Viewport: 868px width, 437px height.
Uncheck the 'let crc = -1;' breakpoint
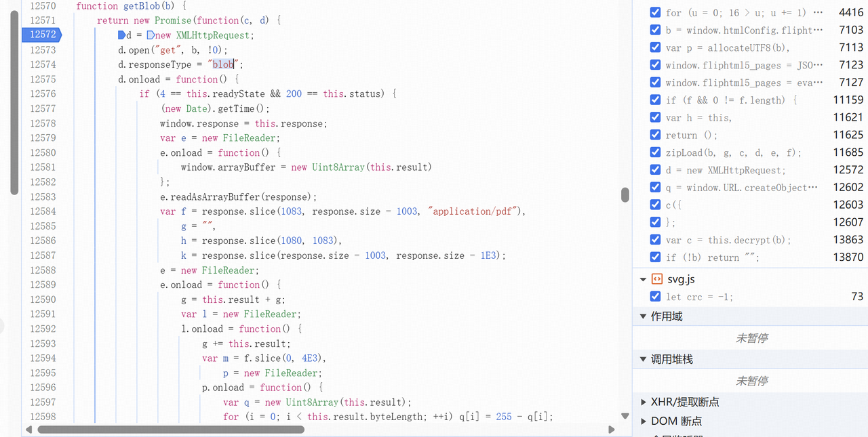655,296
